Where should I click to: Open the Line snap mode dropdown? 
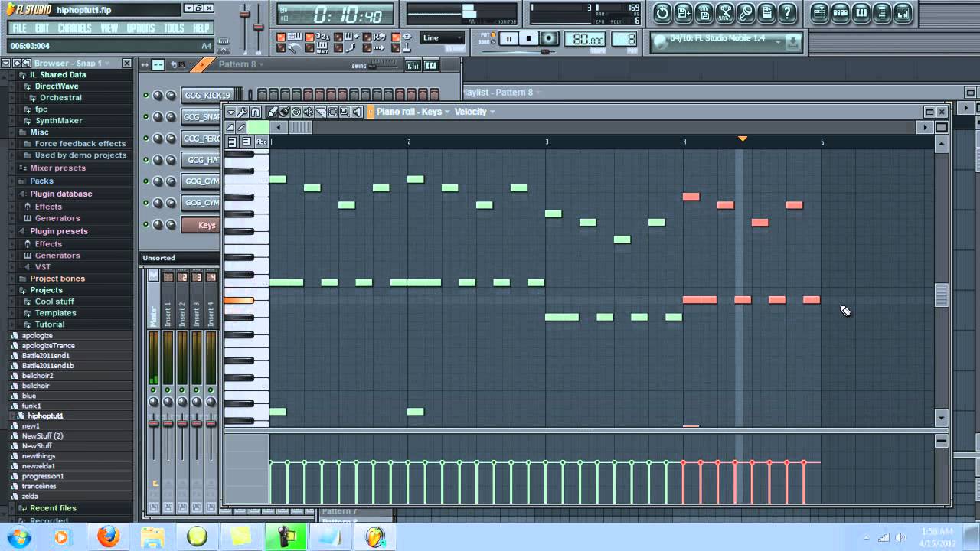coord(443,37)
